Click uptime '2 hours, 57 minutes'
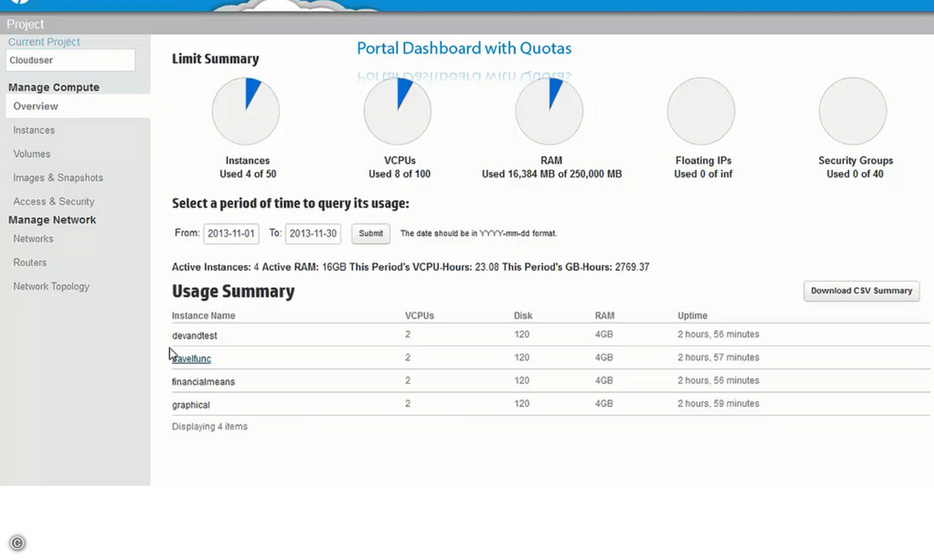This screenshot has width=934, height=560. (718, 358)
